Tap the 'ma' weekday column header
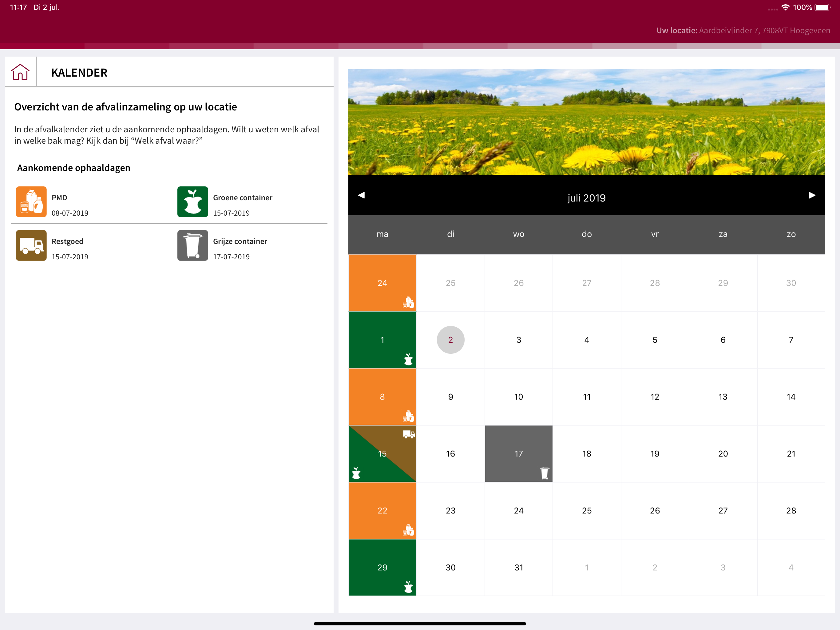 tap(382, 234)
